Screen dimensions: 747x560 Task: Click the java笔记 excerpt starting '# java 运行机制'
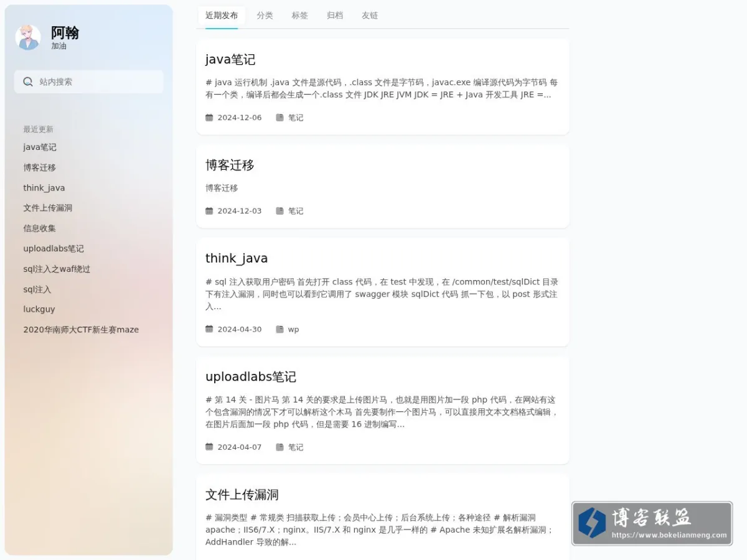pos(382,88)
